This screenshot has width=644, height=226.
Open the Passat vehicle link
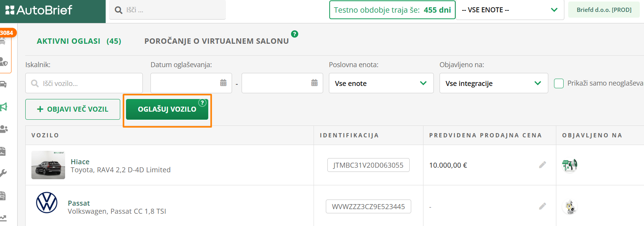tap(79, 203)
